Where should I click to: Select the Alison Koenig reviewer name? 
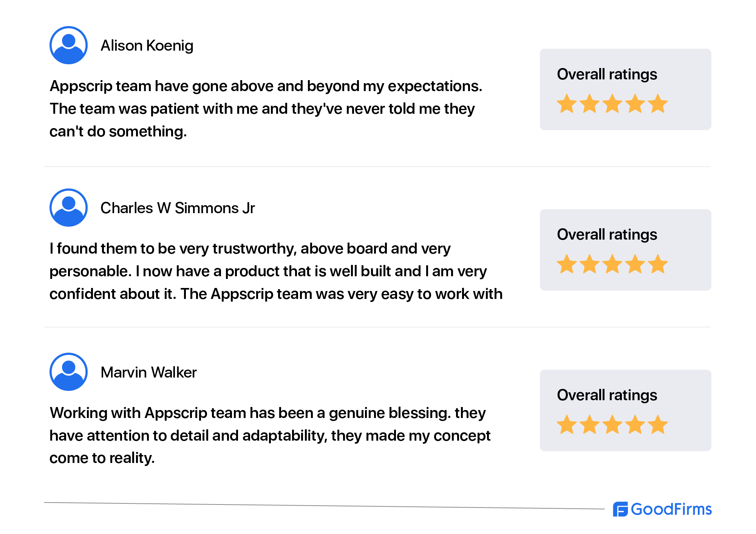tap(147, 46)
